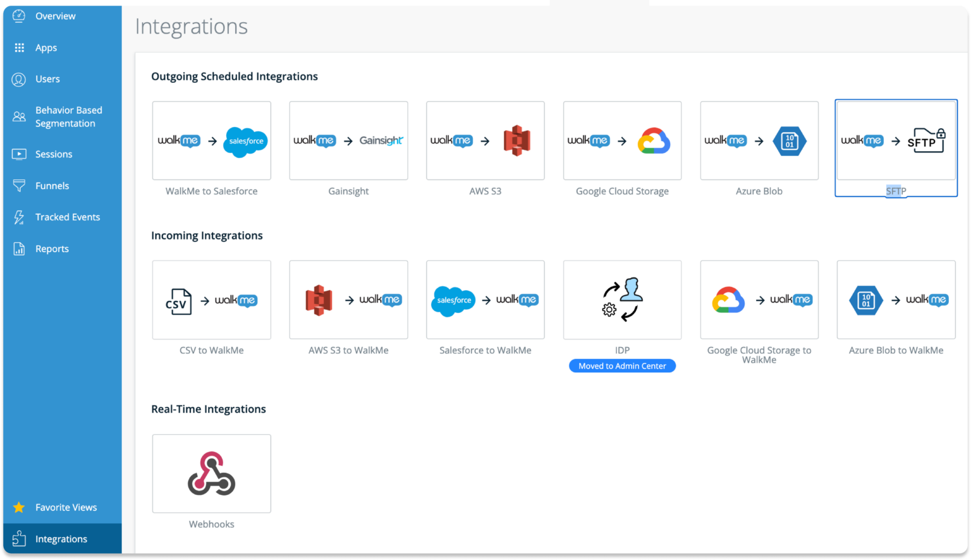Open Sessions via its play icon
971x560 pixels.
(x=18, y=154)
